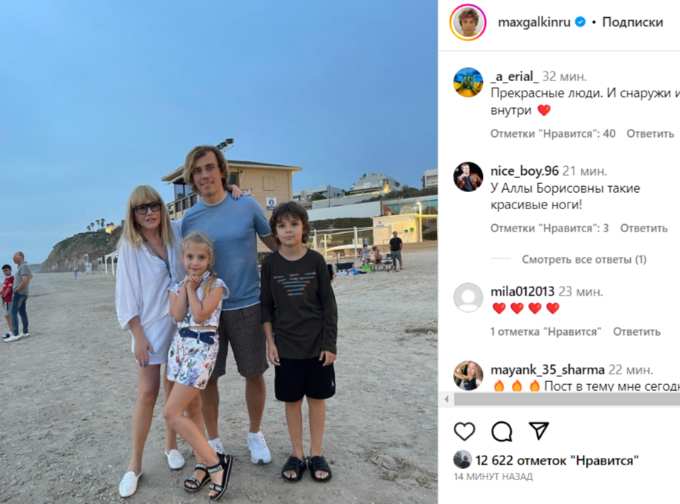The width and height of the screenshot is (680, 504).
Task: Share post via paper plane icon
Action: (539, 430)
